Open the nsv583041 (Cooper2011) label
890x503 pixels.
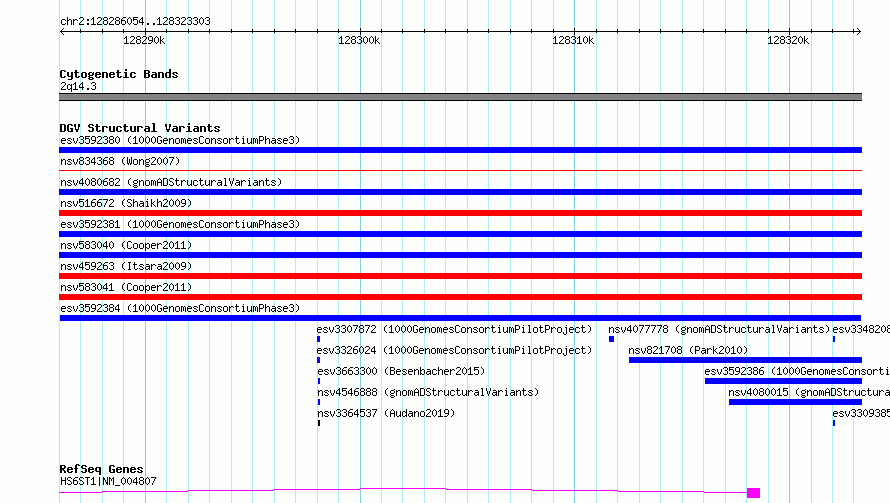(x=126, y=287)
